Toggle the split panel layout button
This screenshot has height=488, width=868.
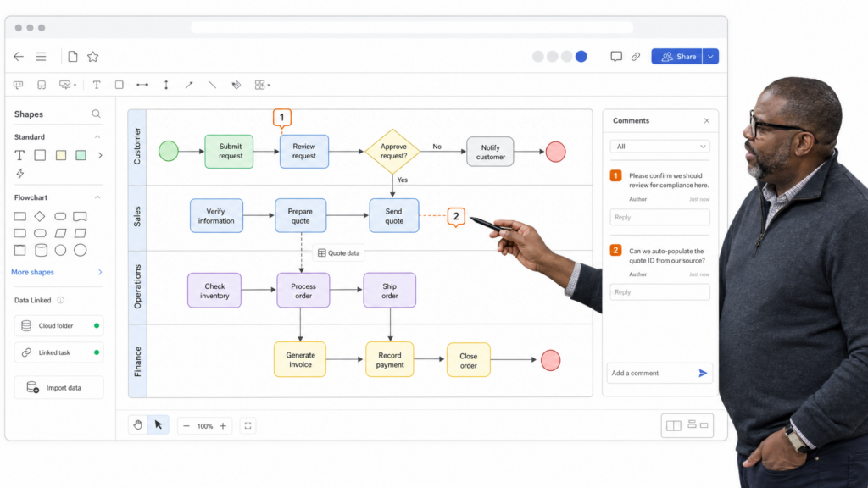tap(674, 425)
